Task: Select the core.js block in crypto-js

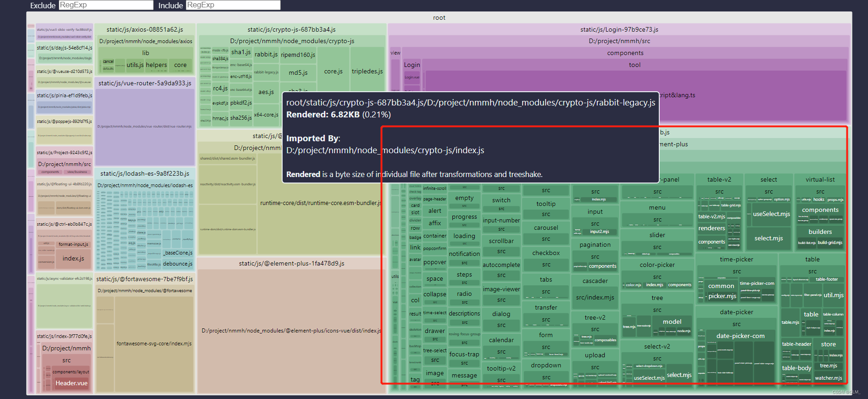Action: point(334,71)
